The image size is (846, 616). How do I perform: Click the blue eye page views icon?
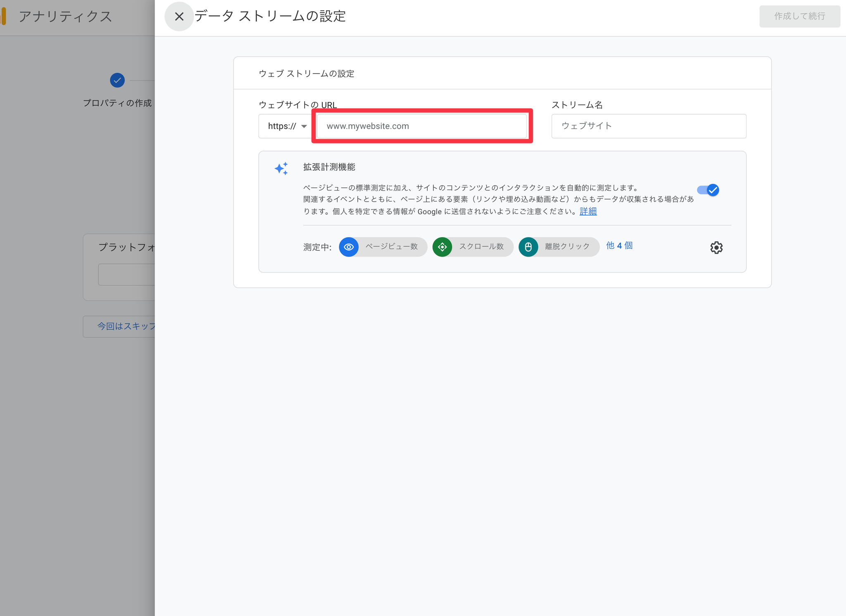click(349, 247)
